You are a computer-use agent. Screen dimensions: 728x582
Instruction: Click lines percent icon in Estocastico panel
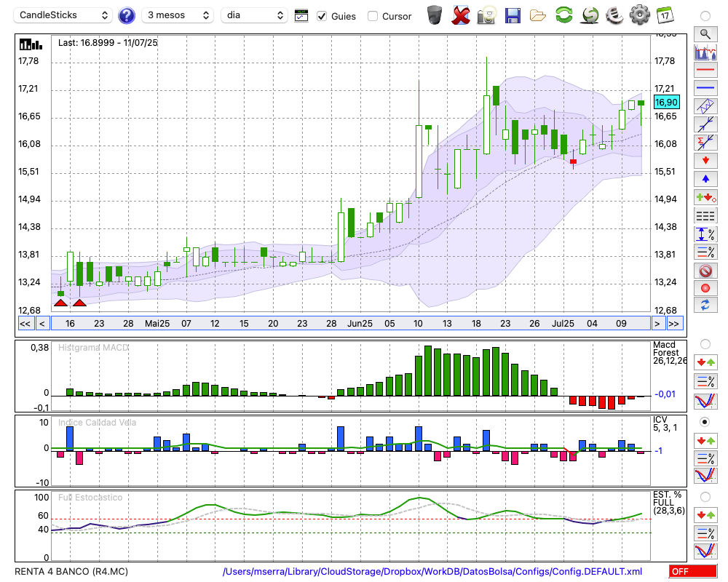[705, 533]
